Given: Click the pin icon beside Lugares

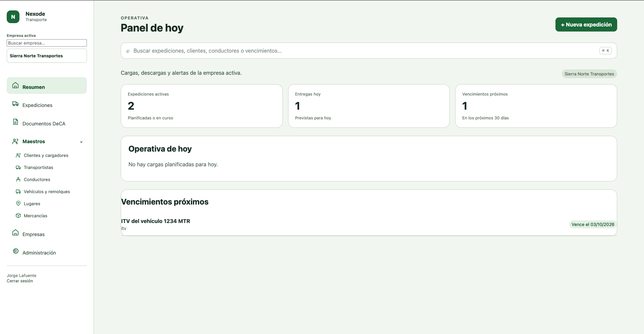Looking at the screenshot, I should tap(18, 204).
